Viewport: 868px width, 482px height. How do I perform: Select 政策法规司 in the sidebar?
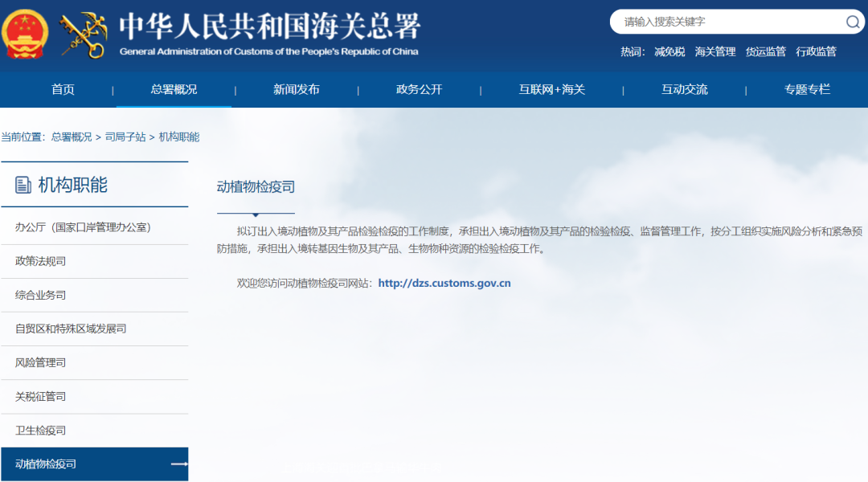tap(40, 261)
